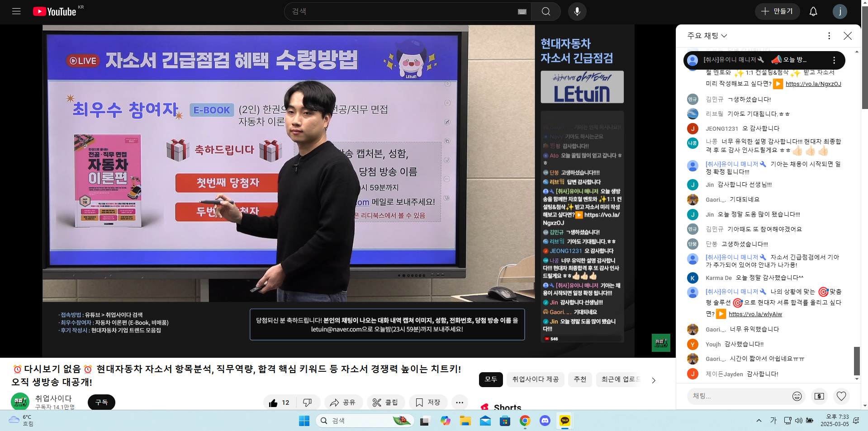Switch to Chrome on taskbar
Screen dimensions: 868x431
tap(525, 421)
